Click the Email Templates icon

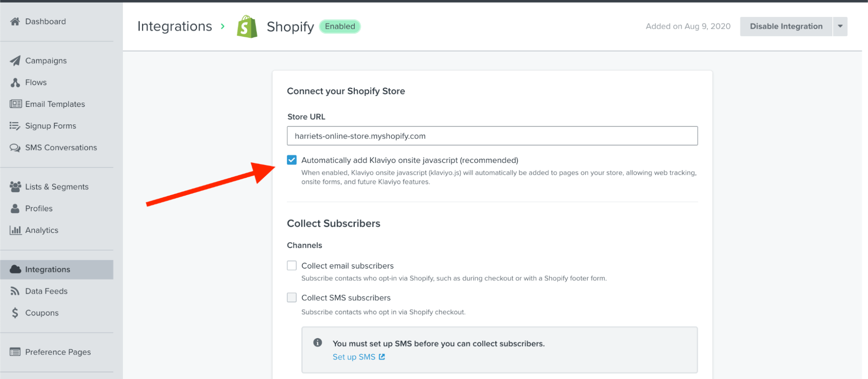coord(16,104)
